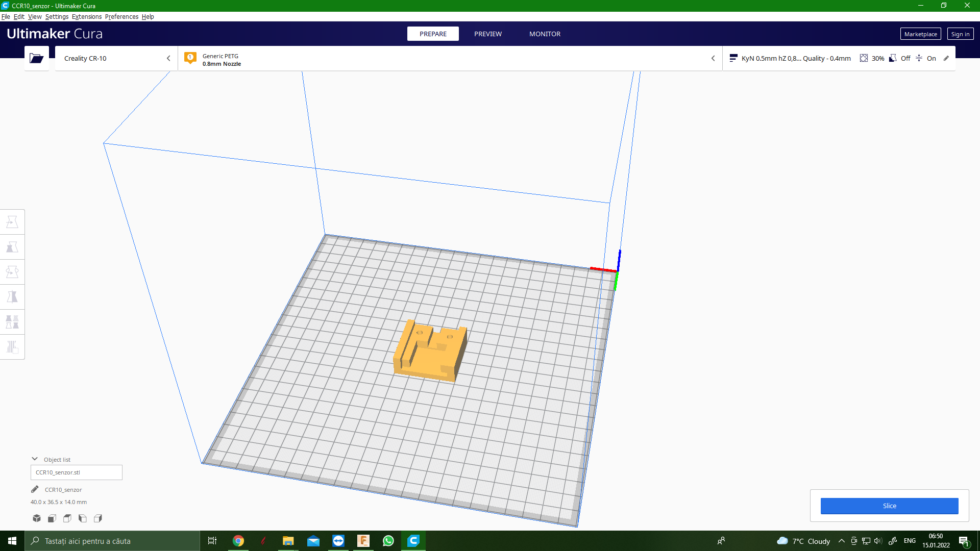Switch to right side view icon
Screen dimensions: 980x551
pyautogui.click(x=98, y=518)
